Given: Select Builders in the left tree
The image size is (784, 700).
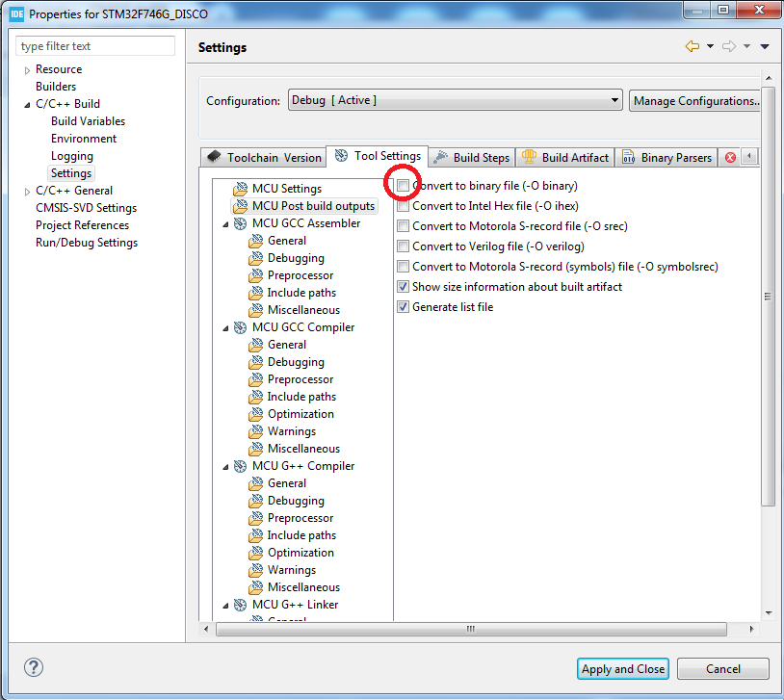Looking at the screenshot, I should (56, 87).
